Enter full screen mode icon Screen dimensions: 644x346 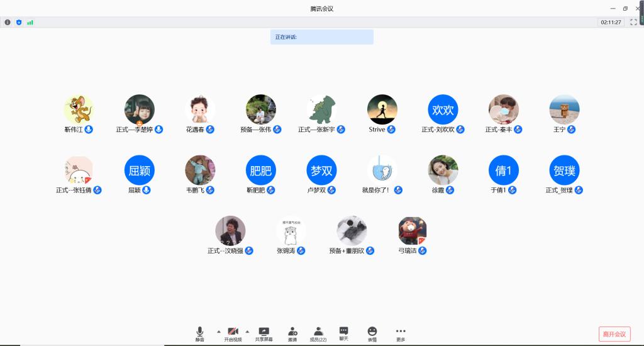[633, 22]
